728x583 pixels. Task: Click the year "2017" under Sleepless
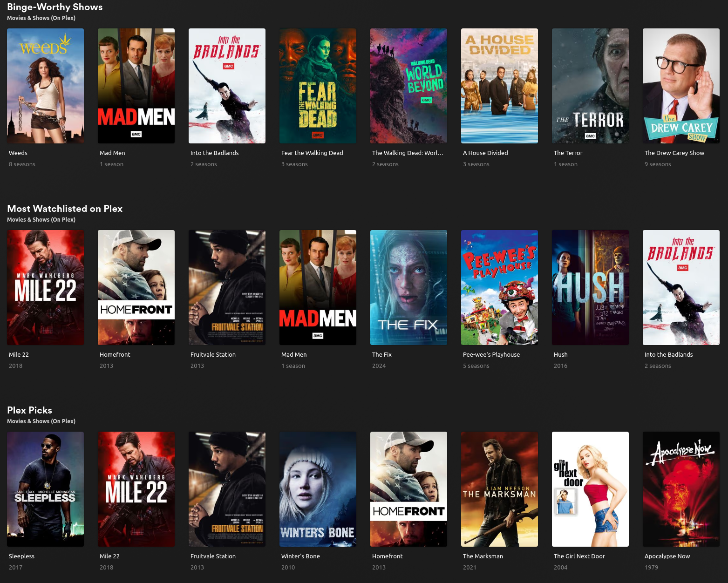[x=15, y=568]
